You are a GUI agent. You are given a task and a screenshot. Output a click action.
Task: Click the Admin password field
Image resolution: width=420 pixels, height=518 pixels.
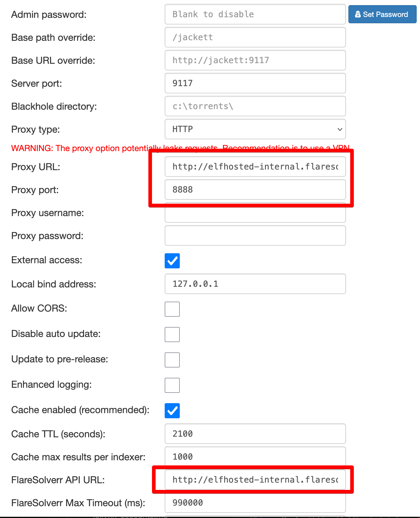pos(255,14)
